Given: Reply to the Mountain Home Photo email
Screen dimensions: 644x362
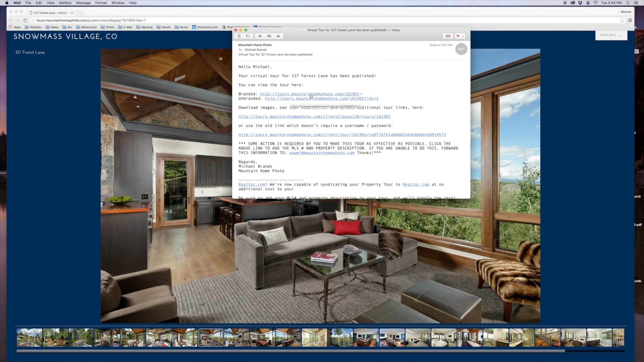Looking at the screenshot, I should 260,36.
